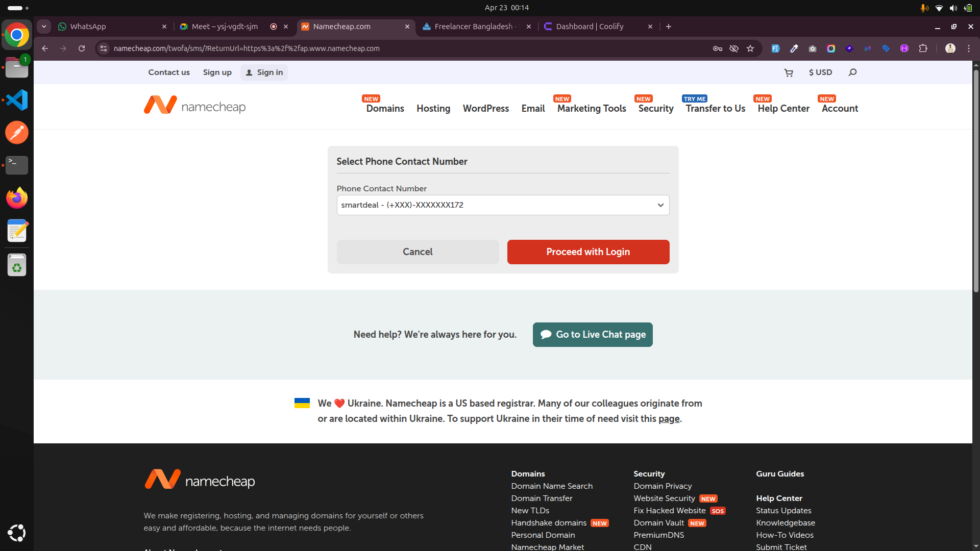The image size is (980, 551).
Task: Open Namecheap site search magnifier
Action: [x=852, y=72]
